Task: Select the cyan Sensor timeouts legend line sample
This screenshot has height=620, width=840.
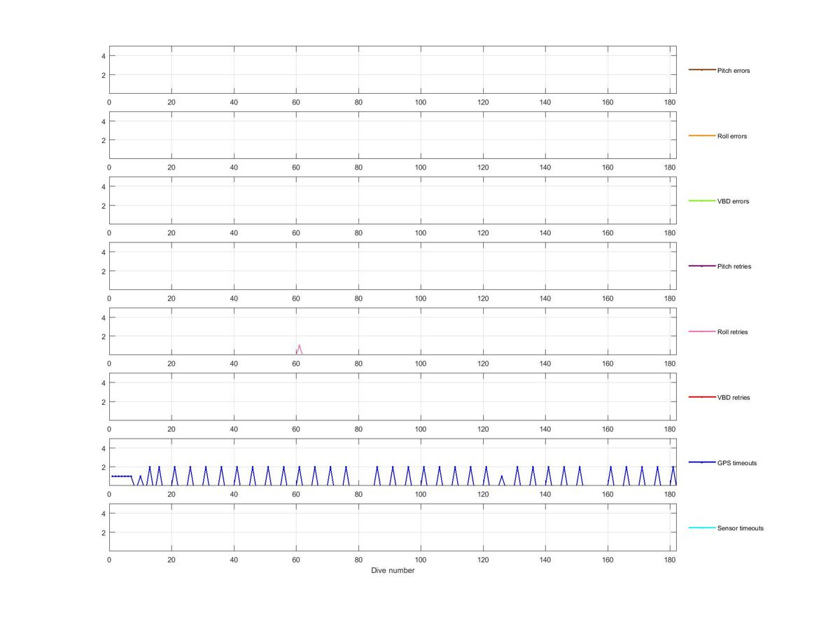Action: point(702,528)
